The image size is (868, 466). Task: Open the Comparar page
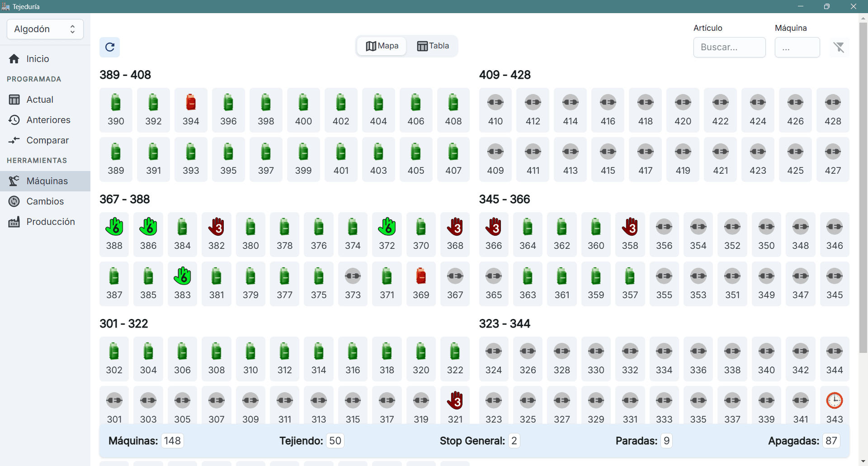pyautogui.click(x=47, y=140)
